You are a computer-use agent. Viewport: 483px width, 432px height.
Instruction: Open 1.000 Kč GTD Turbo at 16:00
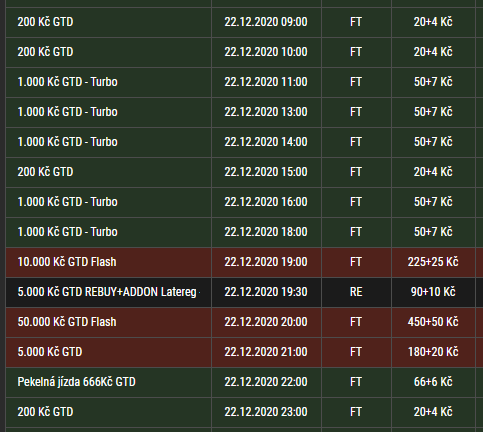[x=241, y=202]
